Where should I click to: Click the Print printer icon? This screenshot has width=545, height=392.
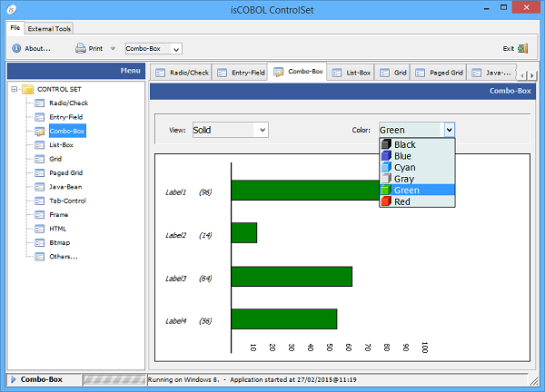click(x=80, y=48)
